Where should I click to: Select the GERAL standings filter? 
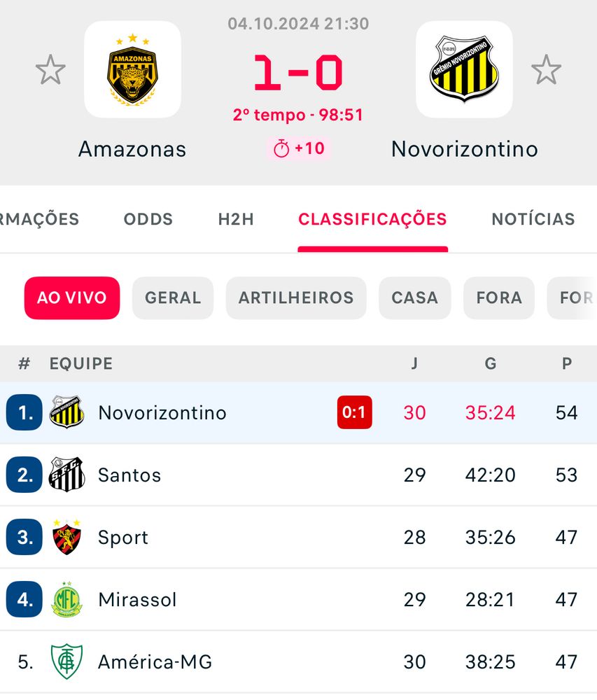(173, 298)
